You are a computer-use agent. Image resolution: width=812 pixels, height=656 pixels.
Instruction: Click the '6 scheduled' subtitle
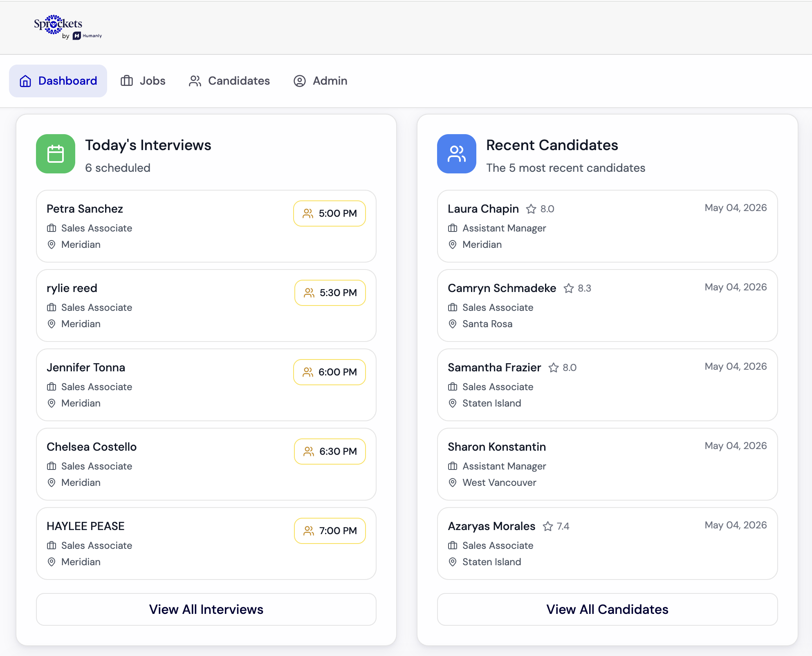click(118, 168)
